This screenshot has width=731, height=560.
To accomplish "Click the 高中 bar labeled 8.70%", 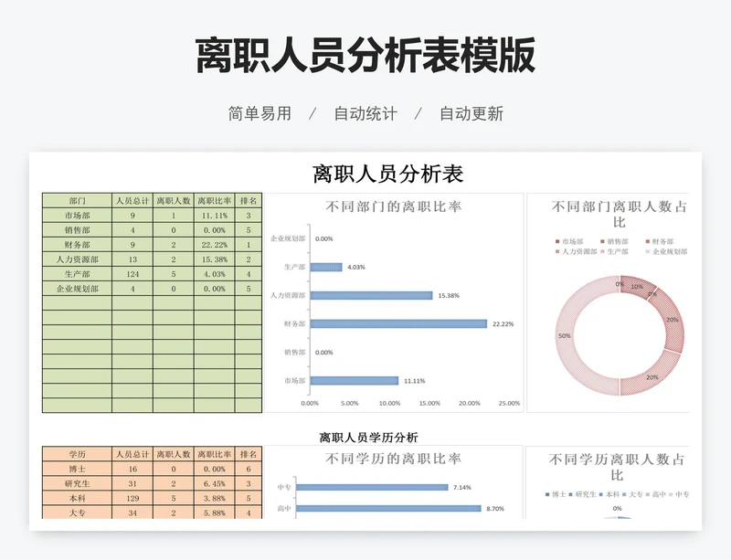I will 389,508.
